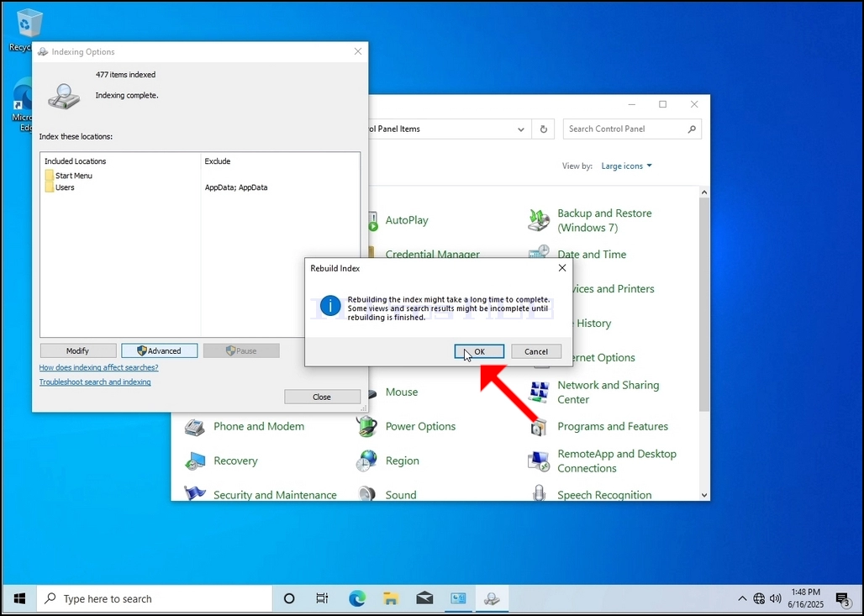The height and width of the screenshot is (616, 864).
Task: Click the search magnifier in Control Panel
Action: point(692,129)
